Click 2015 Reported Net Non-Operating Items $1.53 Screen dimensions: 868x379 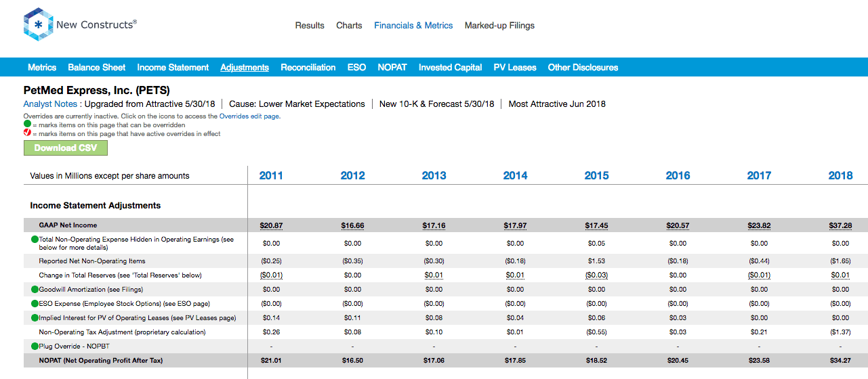coord(596,261)
